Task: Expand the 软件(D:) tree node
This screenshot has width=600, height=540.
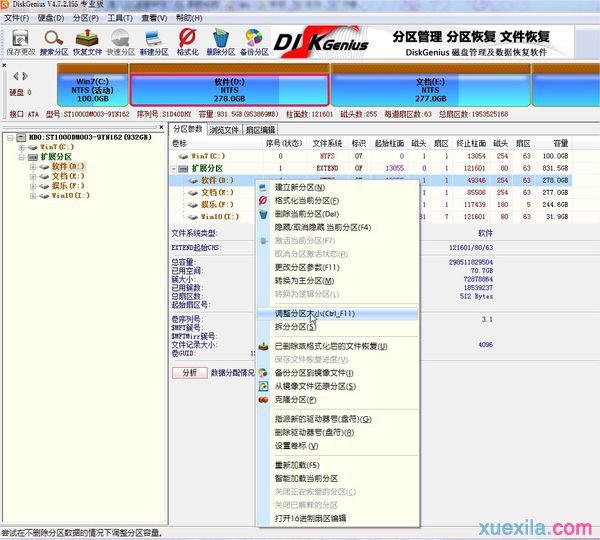Action: [x=33, y=166]
